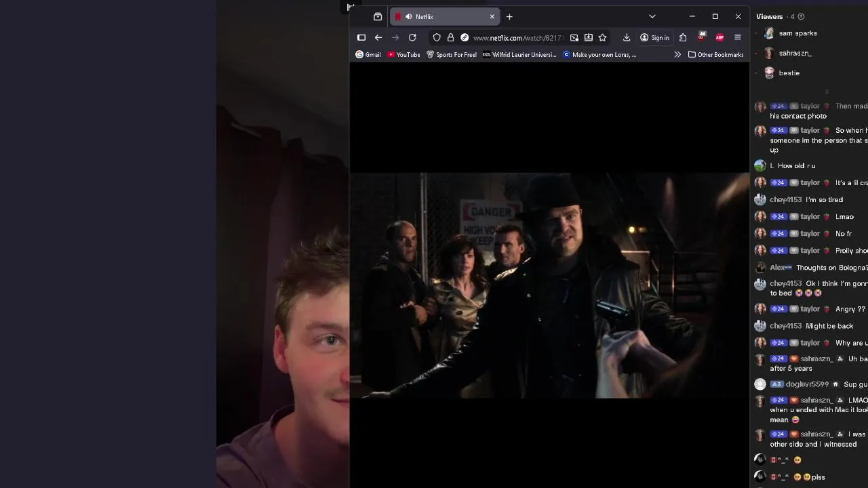Launch picture-in-picture from address bar

(x=574, y=37)
